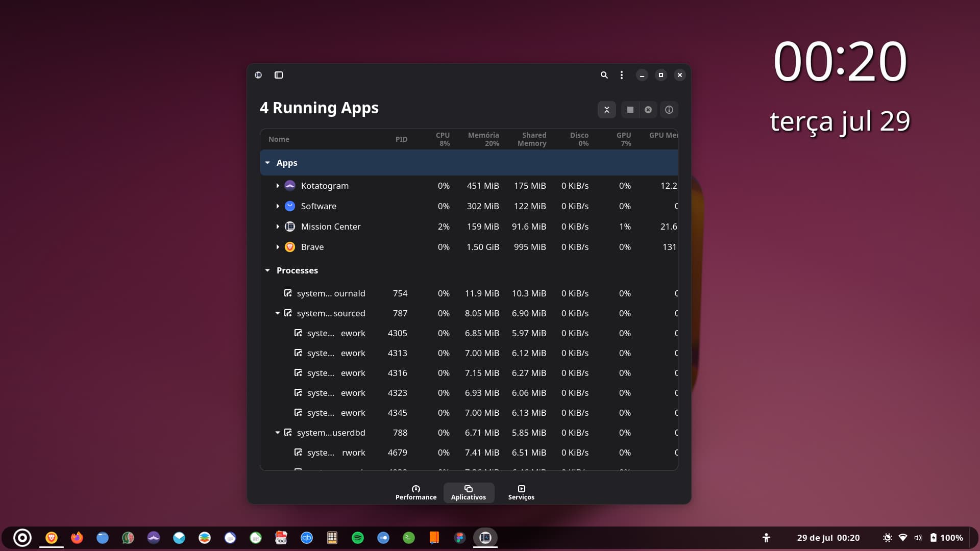
Task: Open Firefox from the dock
Action: [x=77, y=537]
